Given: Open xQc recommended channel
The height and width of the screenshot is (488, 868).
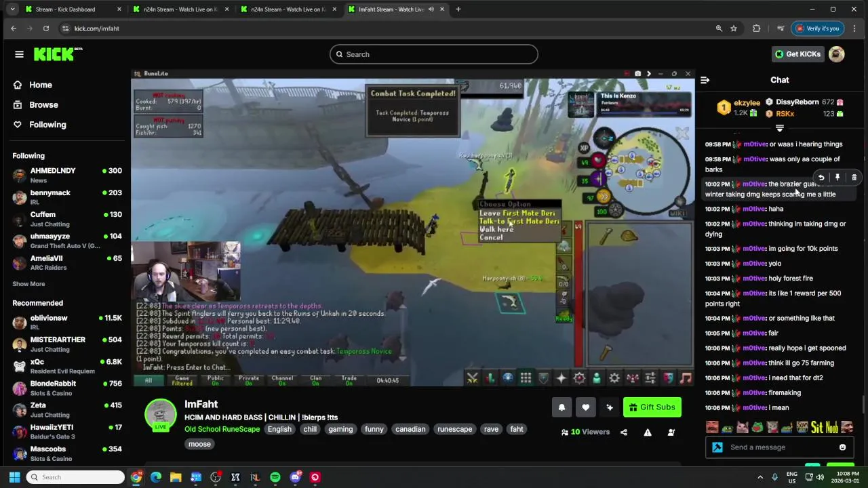Looking at the screenshot, I should [66, 366].
